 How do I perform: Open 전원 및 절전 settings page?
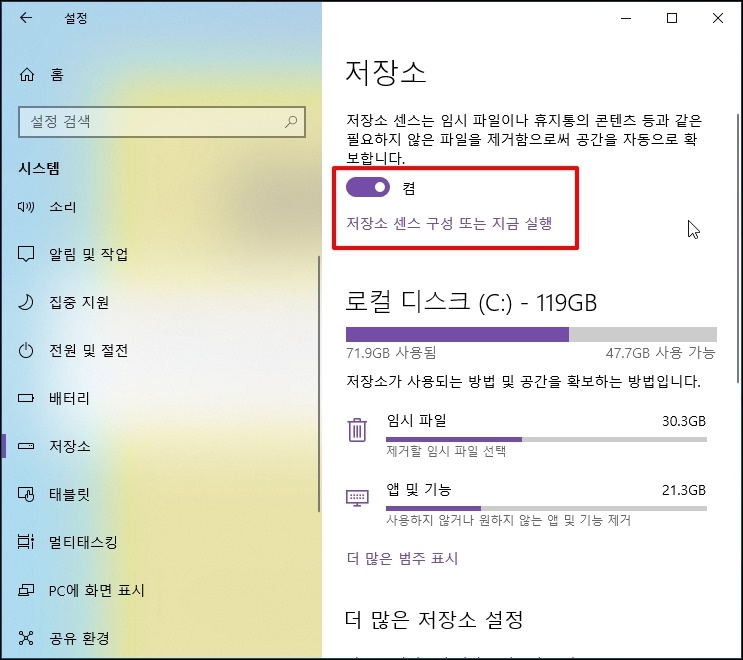click(x=160, y=350)
